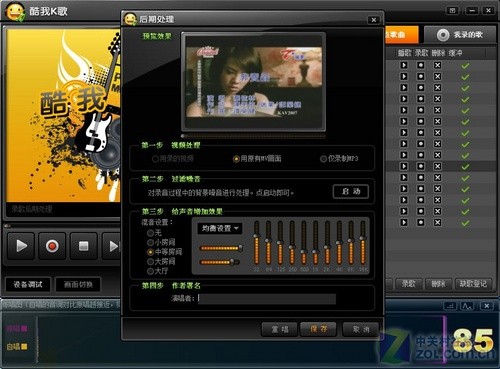Select 仅录制MP3 radio option

pos(339,159)
